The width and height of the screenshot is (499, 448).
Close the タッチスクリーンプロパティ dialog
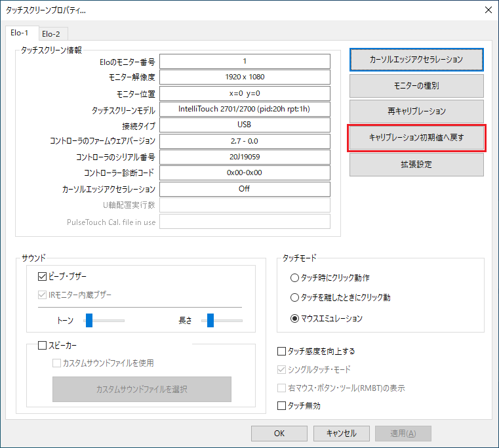(x=487, y=10)
